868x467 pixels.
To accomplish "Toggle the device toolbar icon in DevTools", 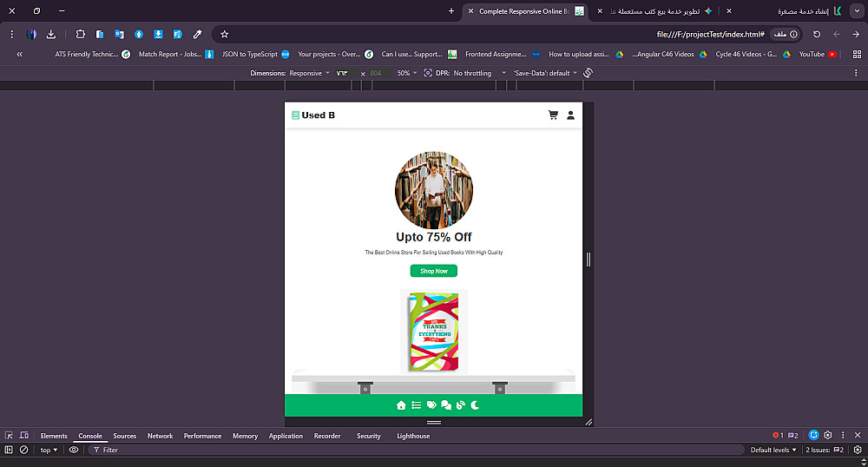I will 24,436.
